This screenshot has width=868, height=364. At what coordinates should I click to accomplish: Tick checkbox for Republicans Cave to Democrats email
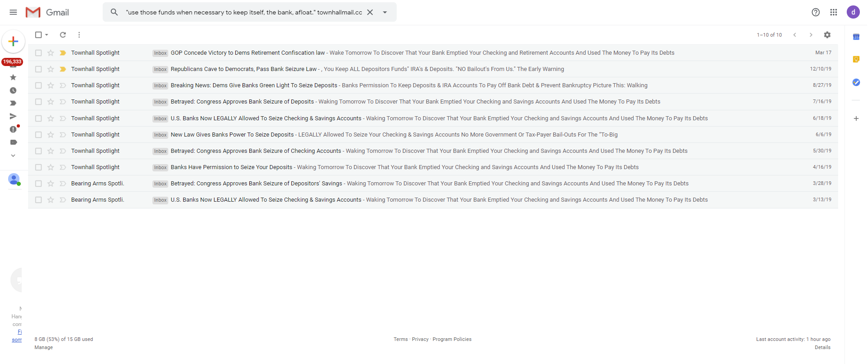pos(38,69)
